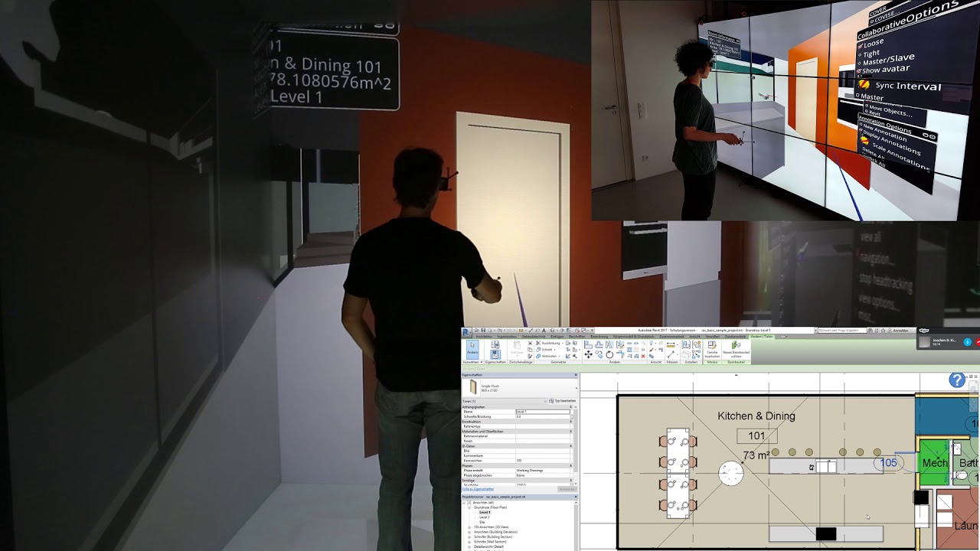980x551 pixels.
Task: Collapse the ID-Daten properties section
Action: (x=571, y=446)
